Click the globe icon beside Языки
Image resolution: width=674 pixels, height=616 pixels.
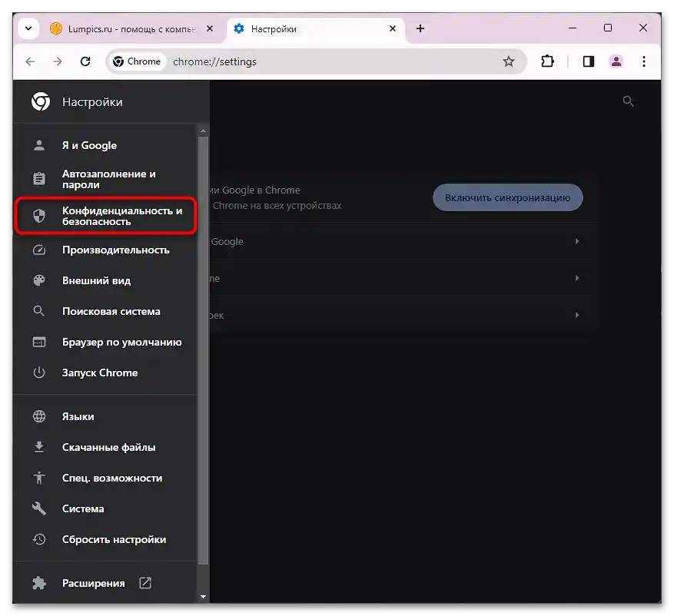pyautogui.click(x=38, y=416)
